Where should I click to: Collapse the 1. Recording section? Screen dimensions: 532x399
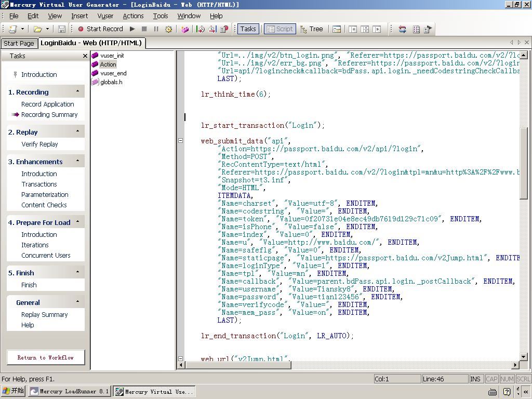[78, 91]
